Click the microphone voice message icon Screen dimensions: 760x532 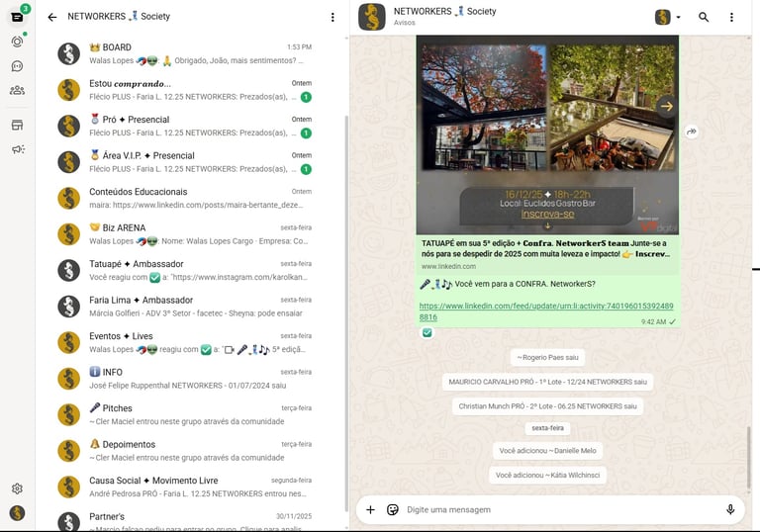point(730,509)
